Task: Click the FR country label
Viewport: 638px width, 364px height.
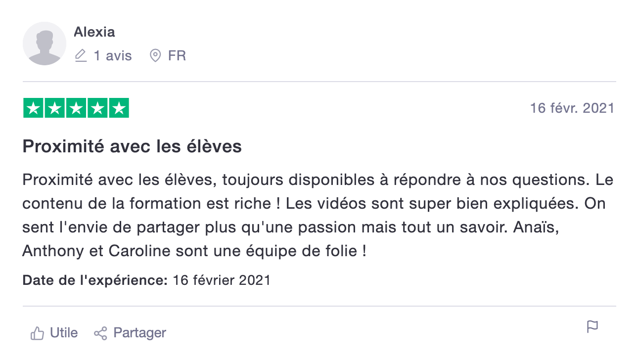Action: 177,56
